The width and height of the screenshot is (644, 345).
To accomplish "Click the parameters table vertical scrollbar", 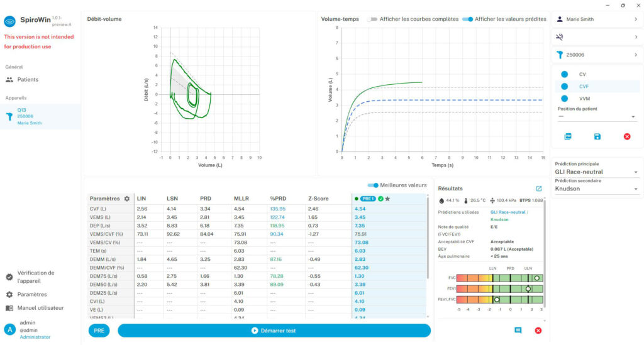I will (x=428, y=237).
